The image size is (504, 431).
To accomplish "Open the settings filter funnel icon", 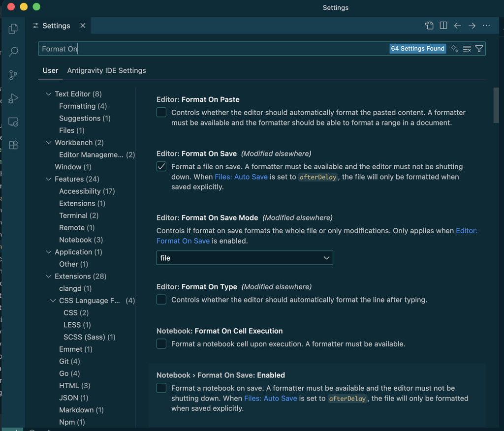I will pos(479,49).
